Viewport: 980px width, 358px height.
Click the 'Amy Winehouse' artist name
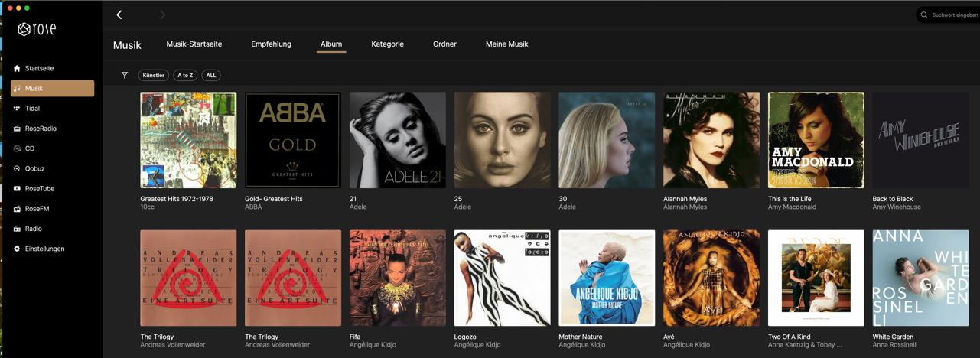tap(897, 207)
